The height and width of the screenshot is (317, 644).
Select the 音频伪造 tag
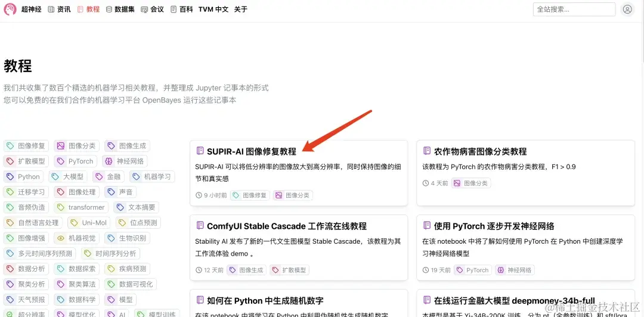click(26, 207)
